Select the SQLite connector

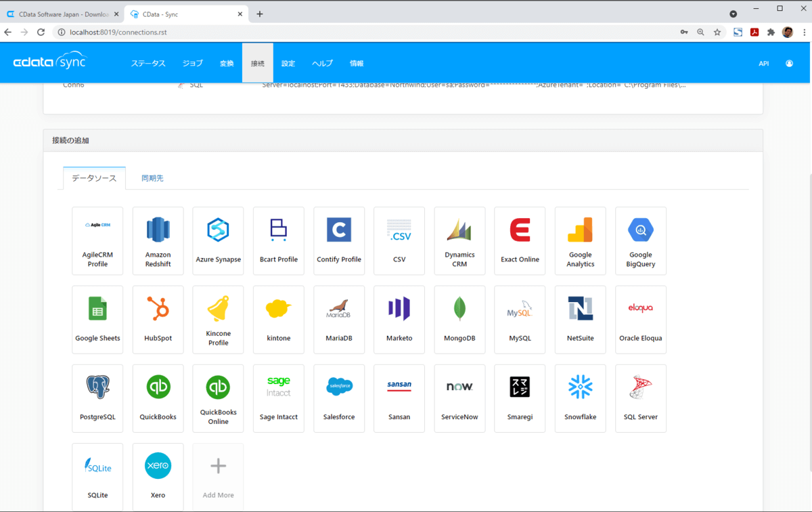(97, 477)
